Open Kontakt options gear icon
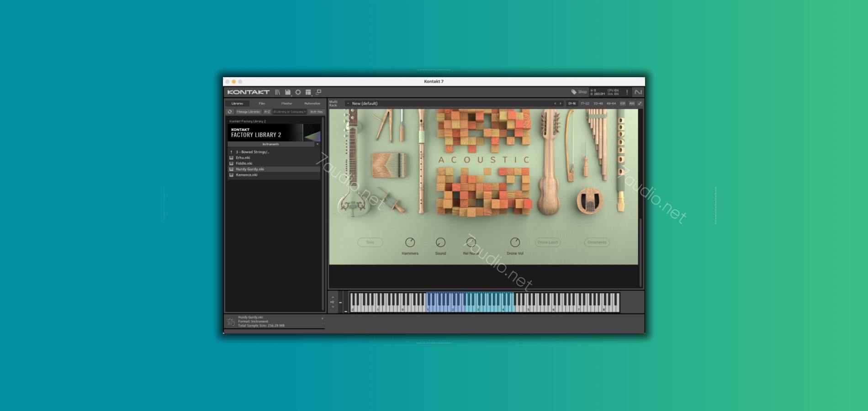Viewport: 868px width, 411px height. [x=298, y=92]
